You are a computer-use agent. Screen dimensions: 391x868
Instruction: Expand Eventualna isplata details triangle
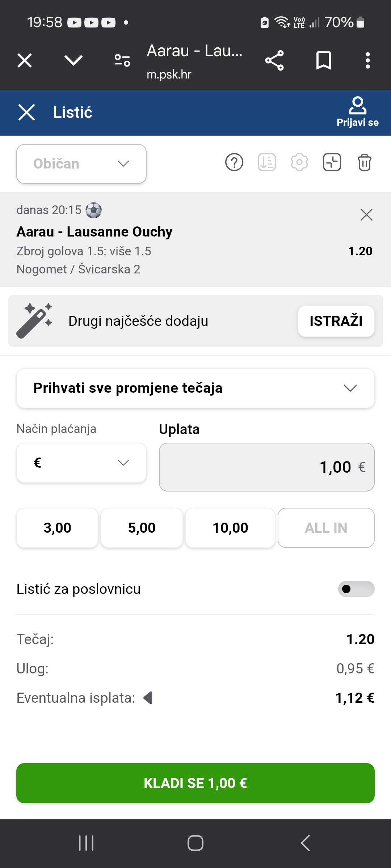pyautogui.click(x=148, y=698)
